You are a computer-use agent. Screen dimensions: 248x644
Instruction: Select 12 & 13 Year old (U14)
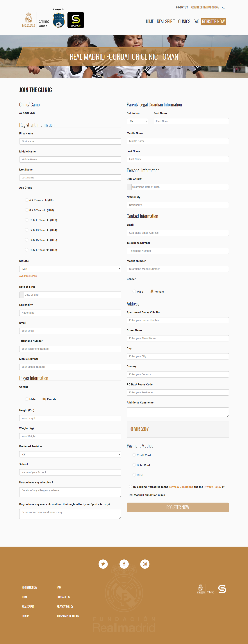click(26, 230)
